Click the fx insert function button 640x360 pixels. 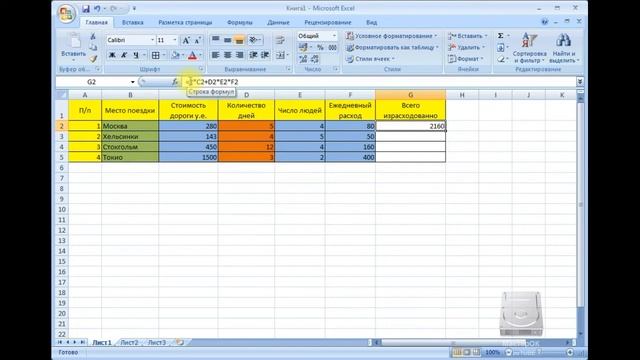[175, 82]
